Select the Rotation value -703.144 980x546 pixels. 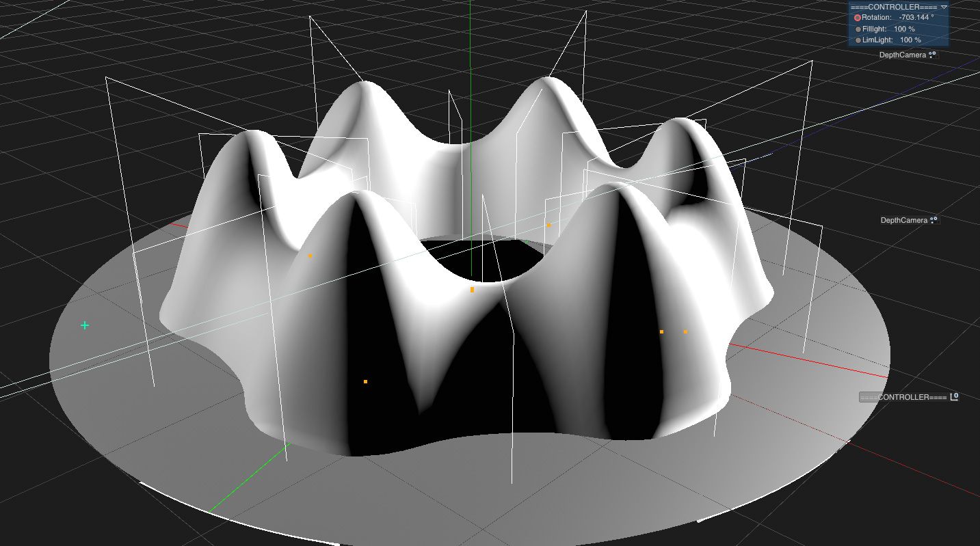pos(916,18)
